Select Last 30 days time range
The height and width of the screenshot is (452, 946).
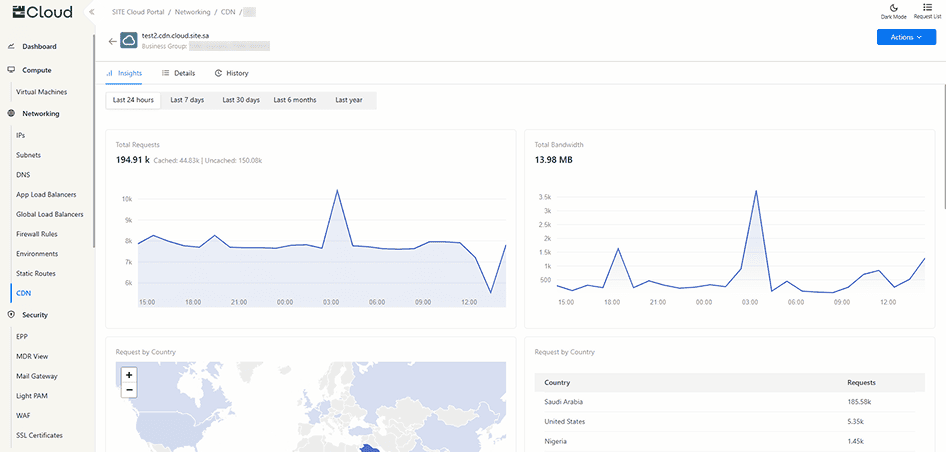(x=240, y=100)
